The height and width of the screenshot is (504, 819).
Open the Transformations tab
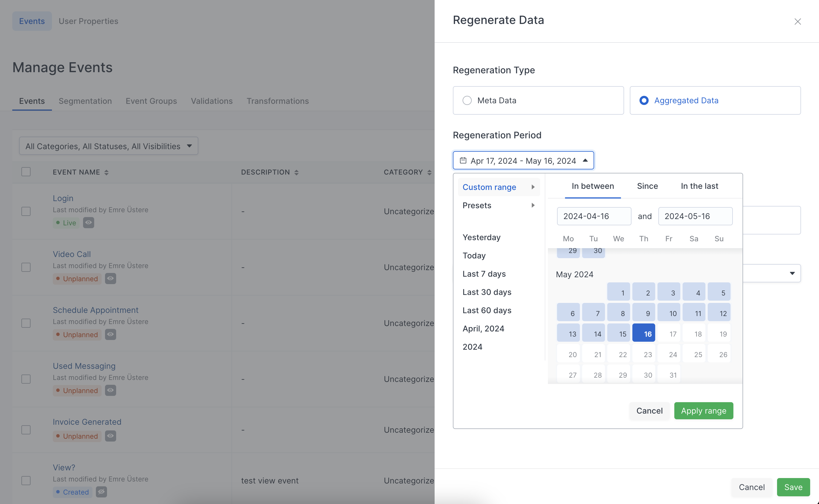pos(277,101)
